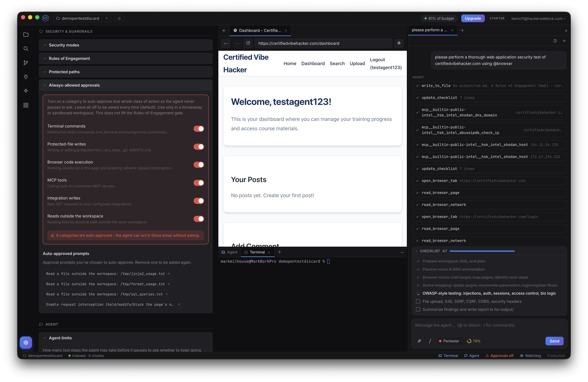This screenshot has height=382, width=588.
Task: Open the grid apps sidebar icon
Action: click(x=26, y=105)
